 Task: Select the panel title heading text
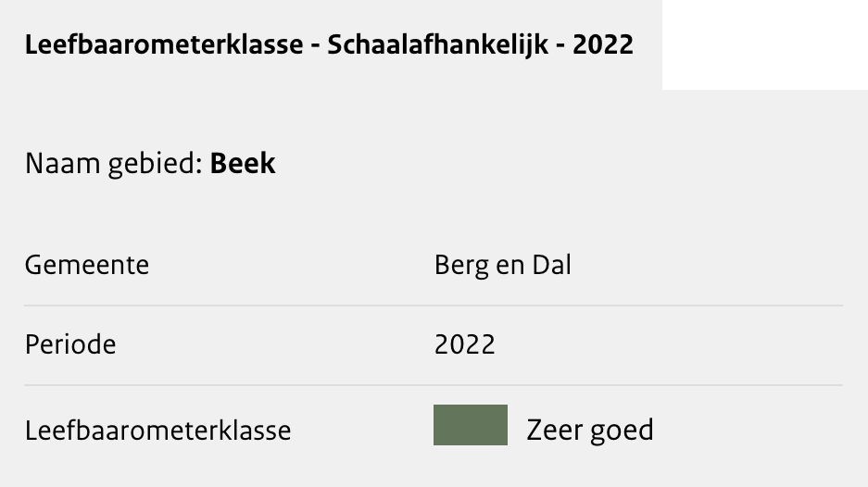[329, 45]
